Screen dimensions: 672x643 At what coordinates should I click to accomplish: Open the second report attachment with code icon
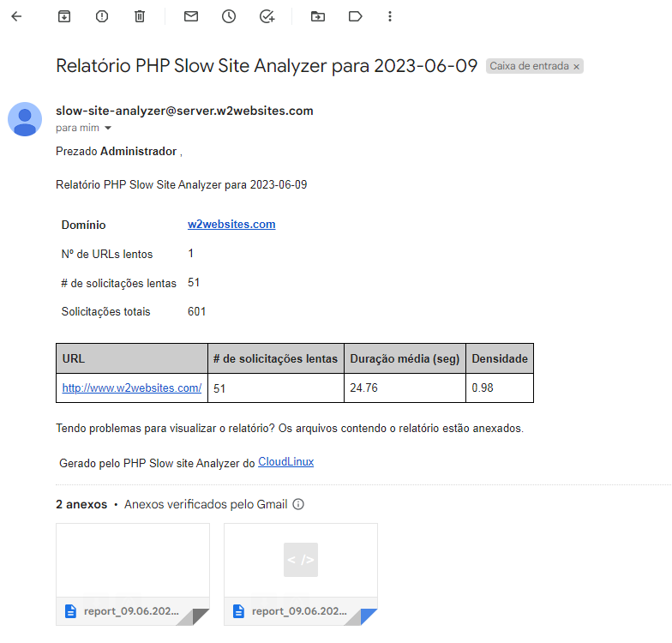tap(301, 574)
